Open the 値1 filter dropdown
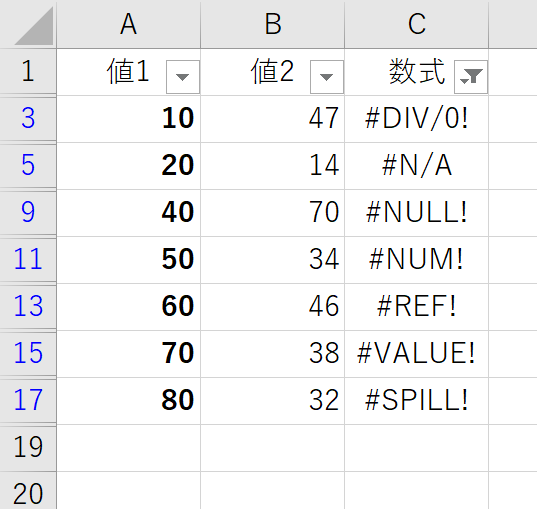This screenshot has height=509, width=537. 183,77
